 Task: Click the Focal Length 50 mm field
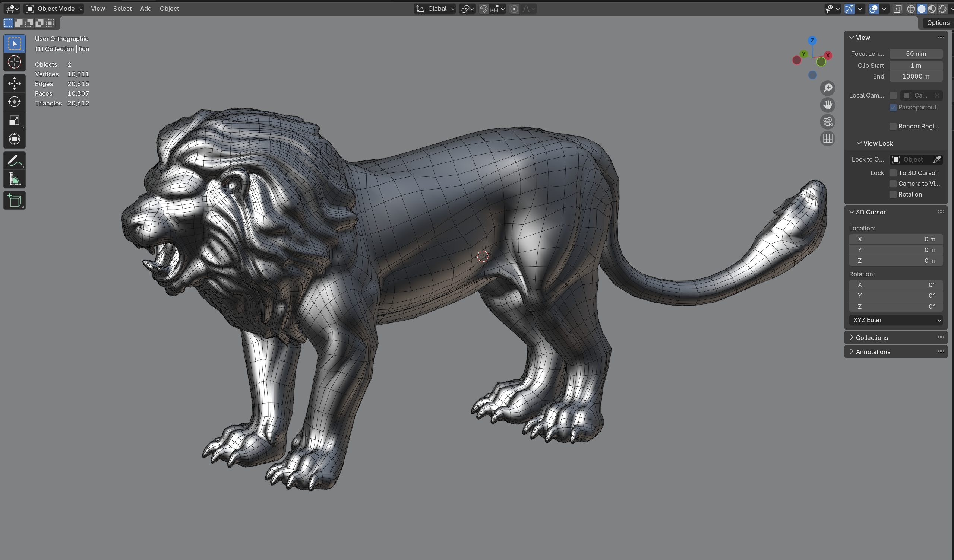(x=915, y=54)
